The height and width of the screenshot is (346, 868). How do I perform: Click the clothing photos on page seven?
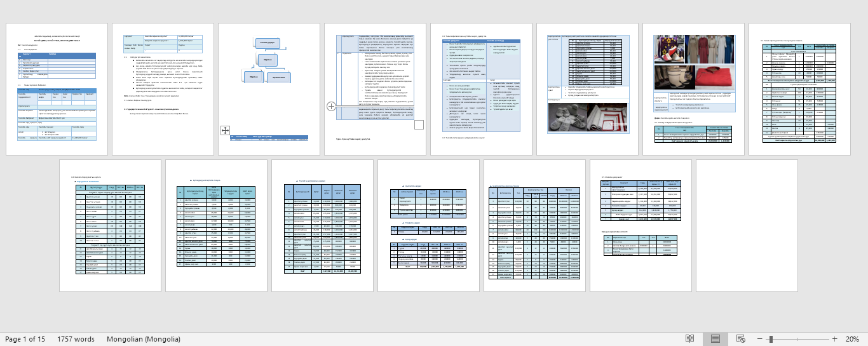point(693,63)
